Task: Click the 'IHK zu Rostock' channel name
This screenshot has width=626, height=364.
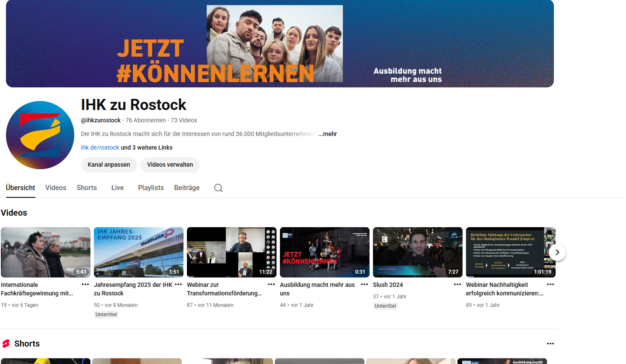Action: point(134,104)
